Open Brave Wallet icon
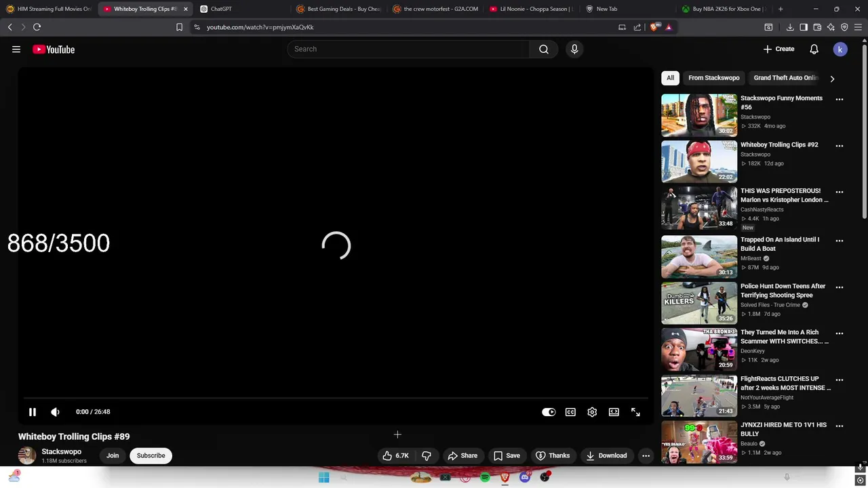Screen dimensions: 868x488 (817, 27)
